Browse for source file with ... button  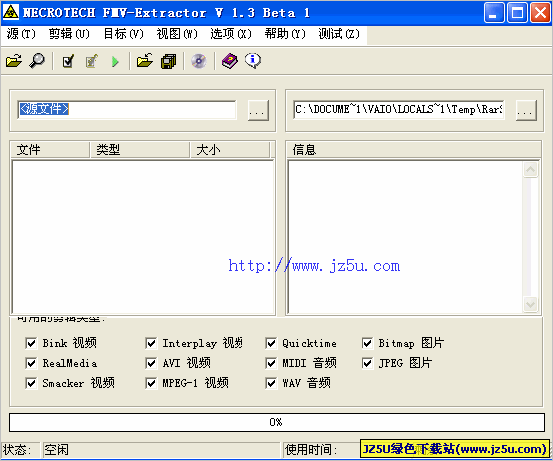click(x=258, y=110)
